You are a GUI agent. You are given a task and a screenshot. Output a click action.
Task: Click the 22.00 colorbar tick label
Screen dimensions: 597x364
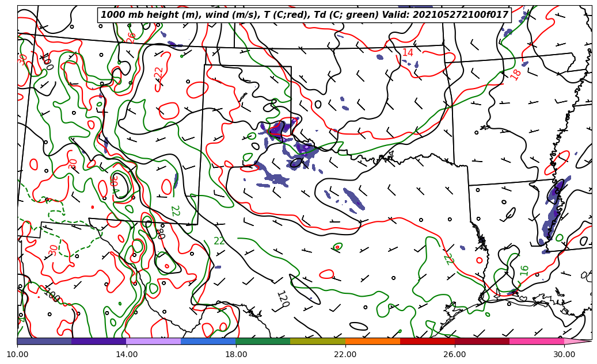(345, 354)
